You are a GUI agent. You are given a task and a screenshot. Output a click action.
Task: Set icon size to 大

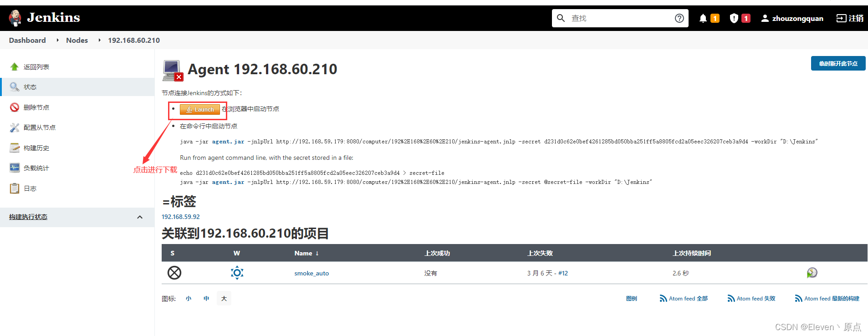tap(224, 299)
